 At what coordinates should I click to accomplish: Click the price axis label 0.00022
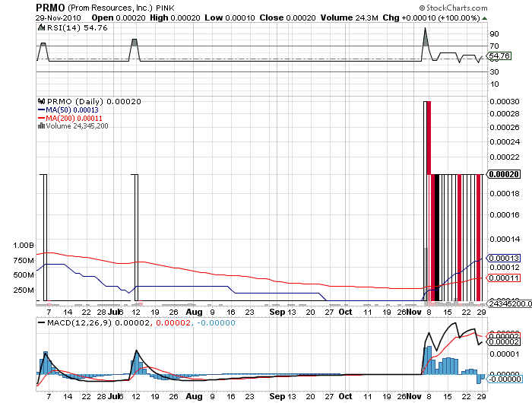click(x=505, y=157)
